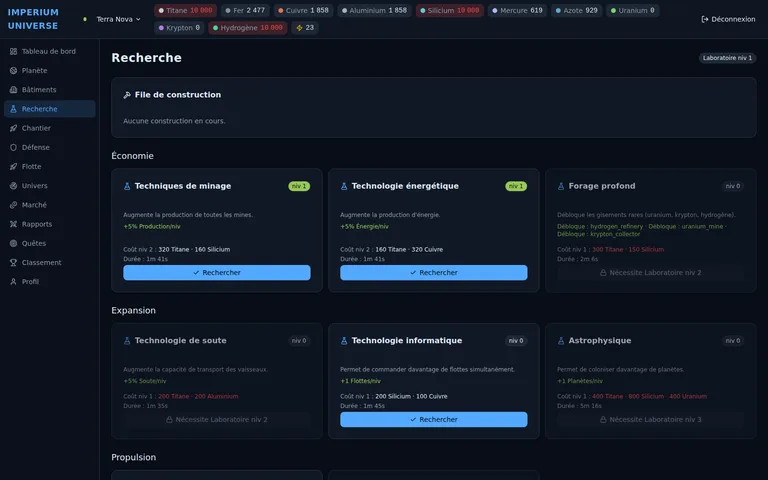
Task: Click the flask icon on Technologie informatique
Action: pos(344,341)
